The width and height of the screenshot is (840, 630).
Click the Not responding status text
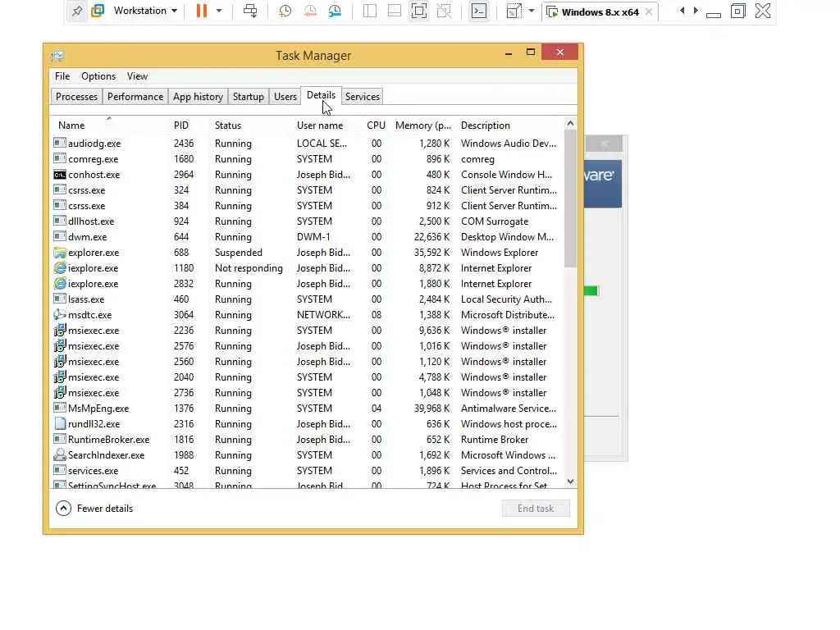(x=249, y=268)
